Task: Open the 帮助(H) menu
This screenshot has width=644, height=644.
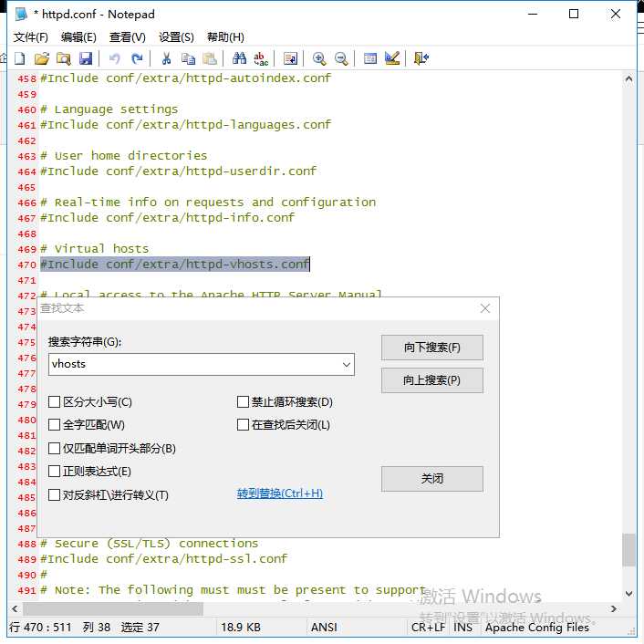Action: tap(225, 37)
